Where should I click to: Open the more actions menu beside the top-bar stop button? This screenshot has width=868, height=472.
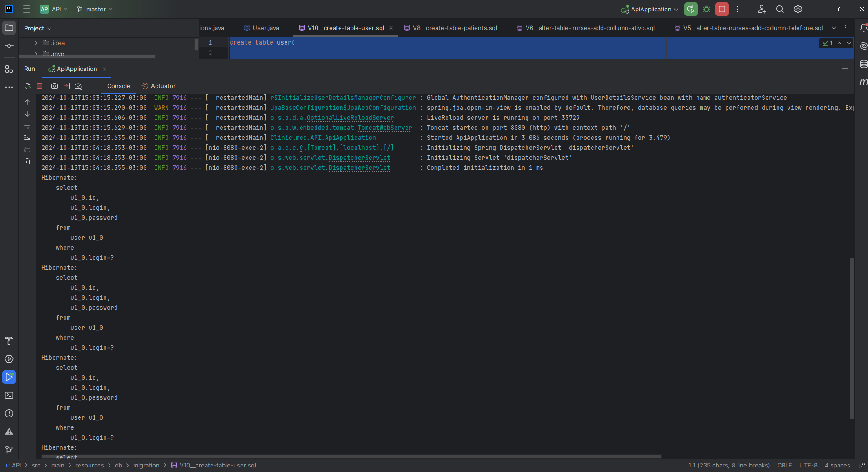pos(738,9)
